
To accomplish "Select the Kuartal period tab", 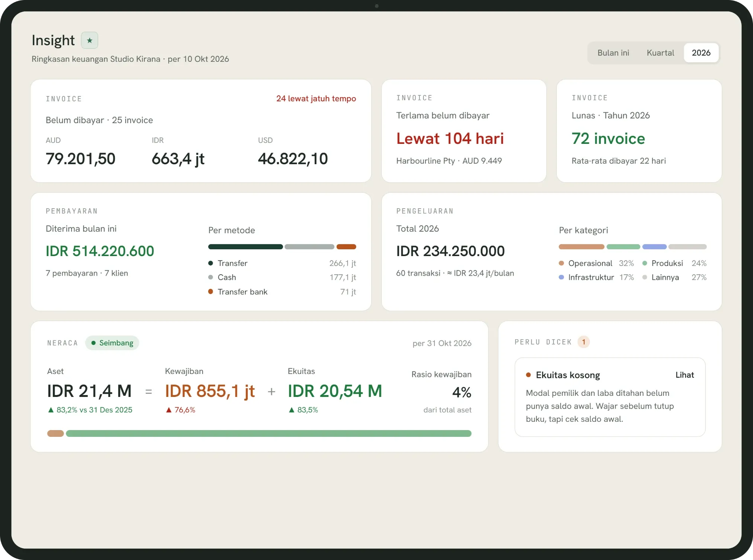I will [660, 53].
